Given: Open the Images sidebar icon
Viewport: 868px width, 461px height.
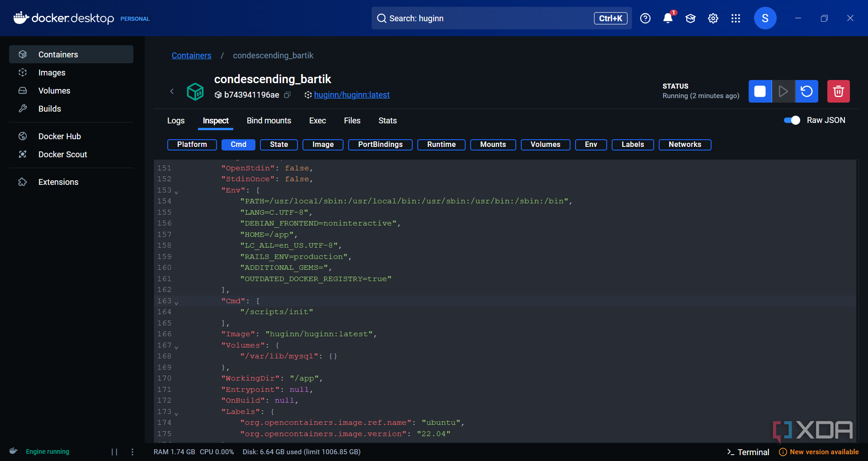Looking at the screenshot, I should coord(23,72).
